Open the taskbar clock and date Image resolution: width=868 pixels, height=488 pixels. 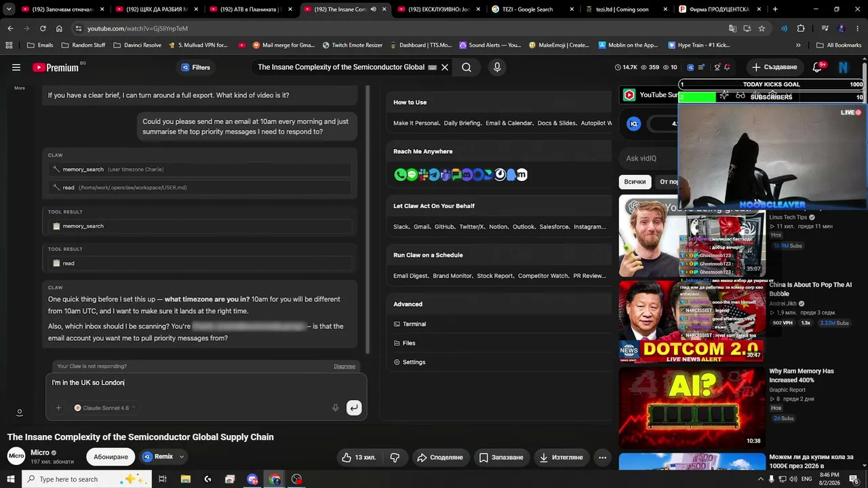tap(829, 479)
